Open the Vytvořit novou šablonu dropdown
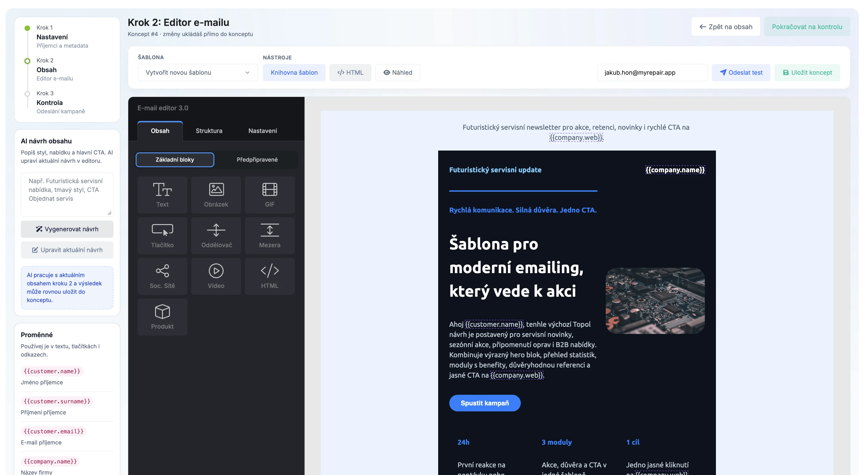 (x=198, y=72)
